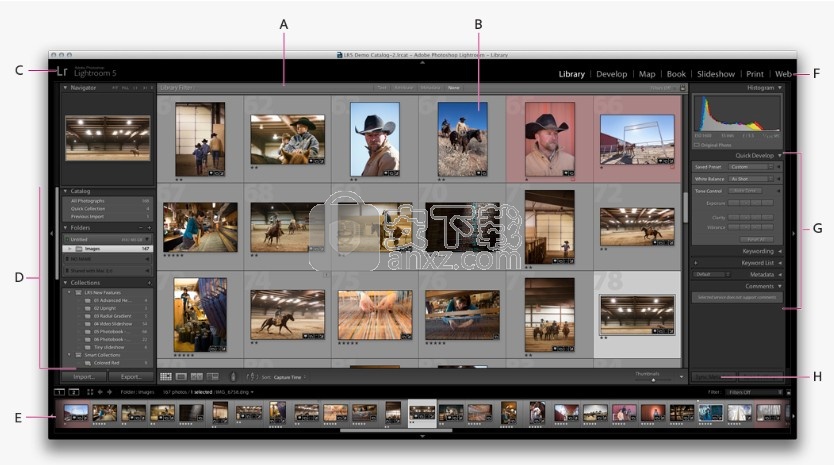Image resolution: width=834 pixels, height=465 pixels.
Task: Select the Images folder
Action: click(109, 248)
